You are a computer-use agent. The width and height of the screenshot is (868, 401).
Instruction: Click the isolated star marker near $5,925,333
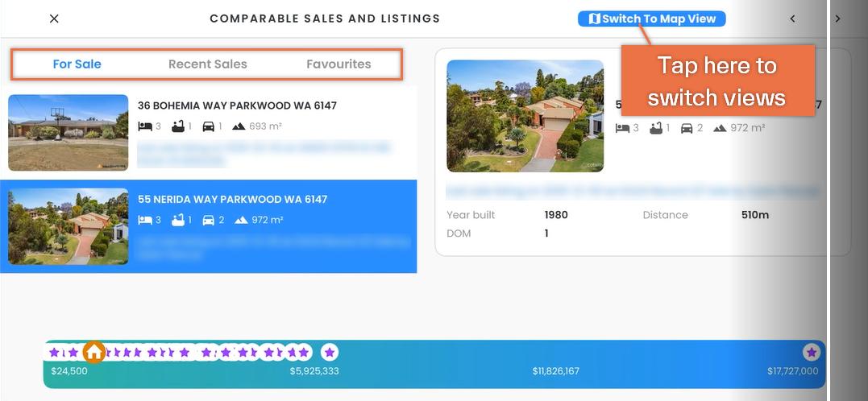coord(330,352)
